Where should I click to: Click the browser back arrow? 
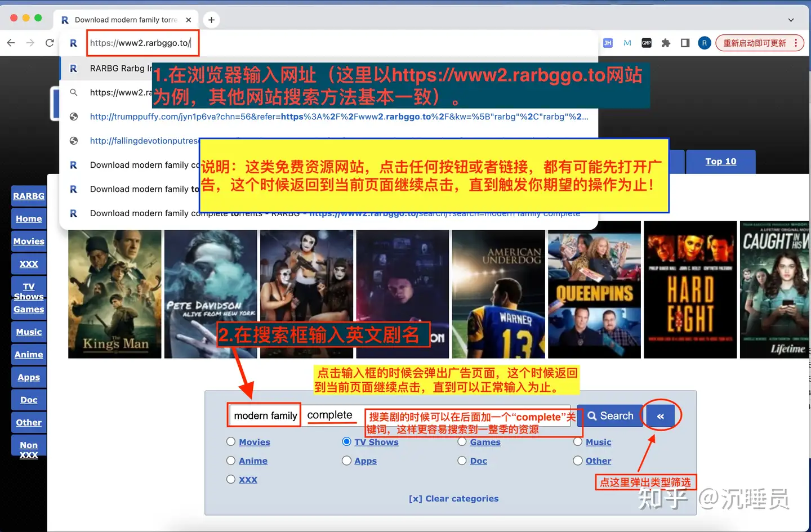[x=11, y=43]
